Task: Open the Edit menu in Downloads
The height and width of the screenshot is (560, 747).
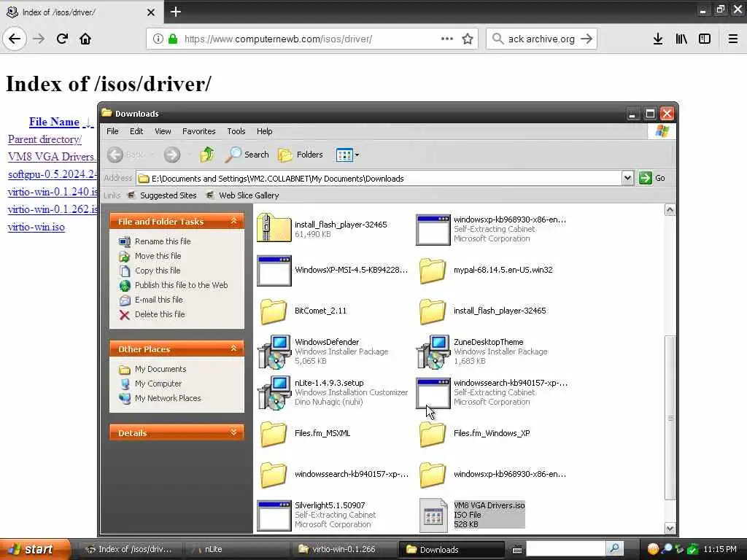Action: pos(136,131)
